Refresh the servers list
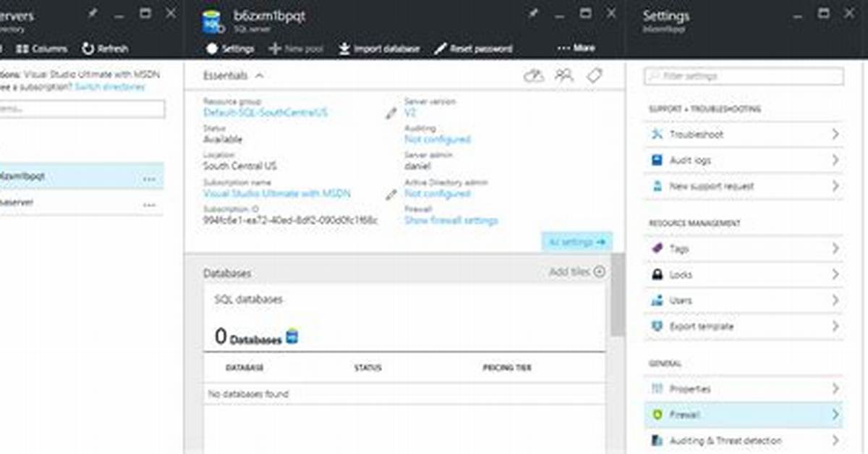The image size is (868, 454). 105,49
